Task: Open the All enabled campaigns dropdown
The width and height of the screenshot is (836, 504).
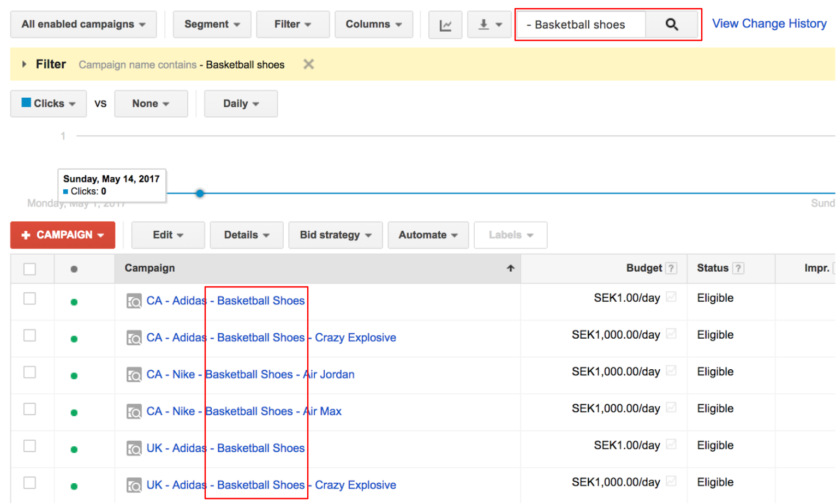Action: pos(83,25)
